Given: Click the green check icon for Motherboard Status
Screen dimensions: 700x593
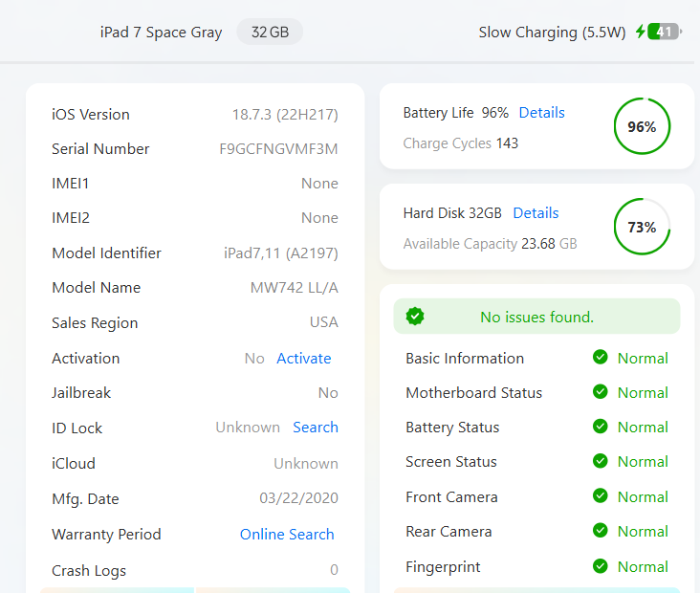Looking at the screenshot, I should point(600,391).
